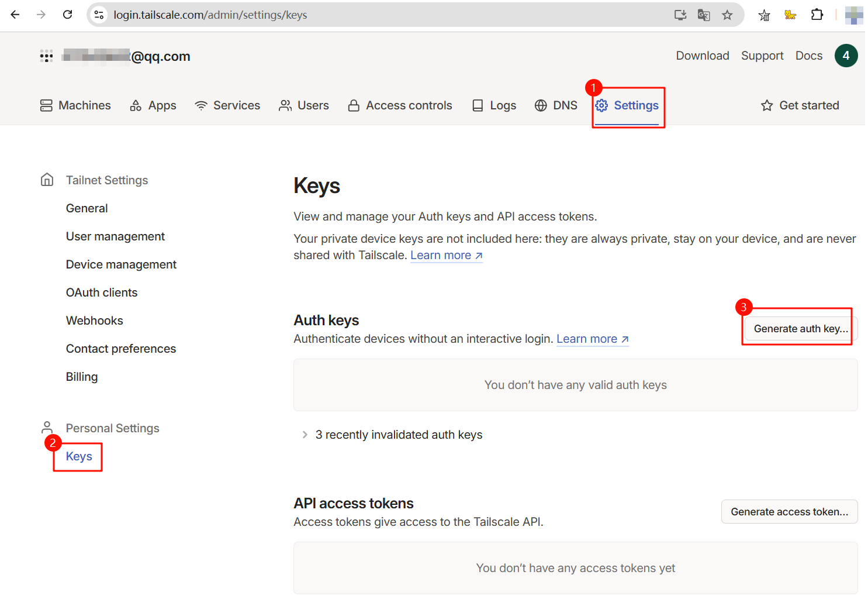Click Generate auth key button
This screenshot has width=868, height=606.
pos(801,329)
